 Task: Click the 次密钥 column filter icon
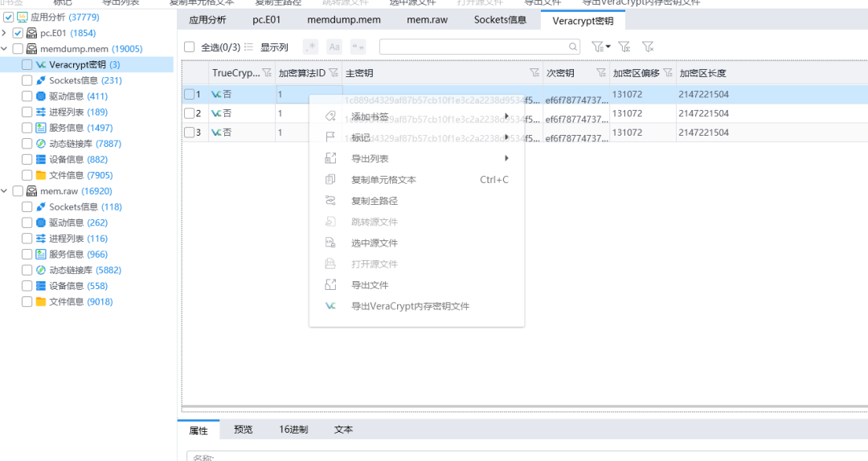(601, 73)
